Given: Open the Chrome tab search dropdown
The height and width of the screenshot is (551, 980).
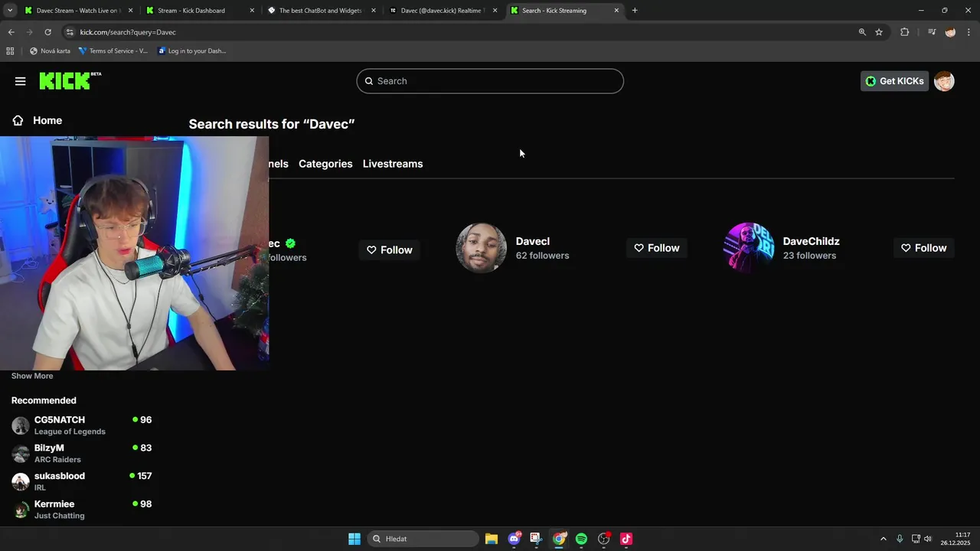Looking at the screenshot, I should pyautogui.click(x=10, y=11).
